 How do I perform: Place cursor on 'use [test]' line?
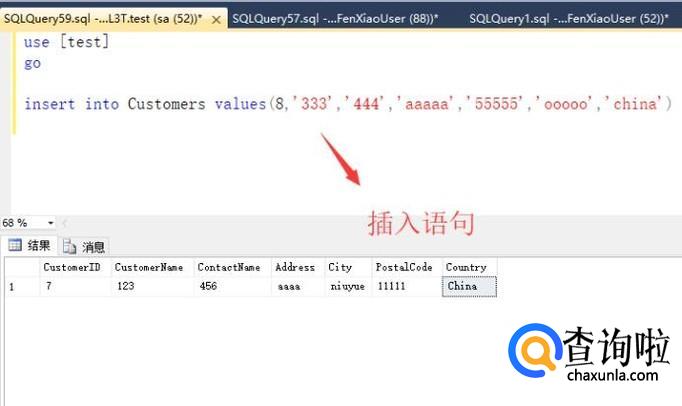tap(67, 42)
